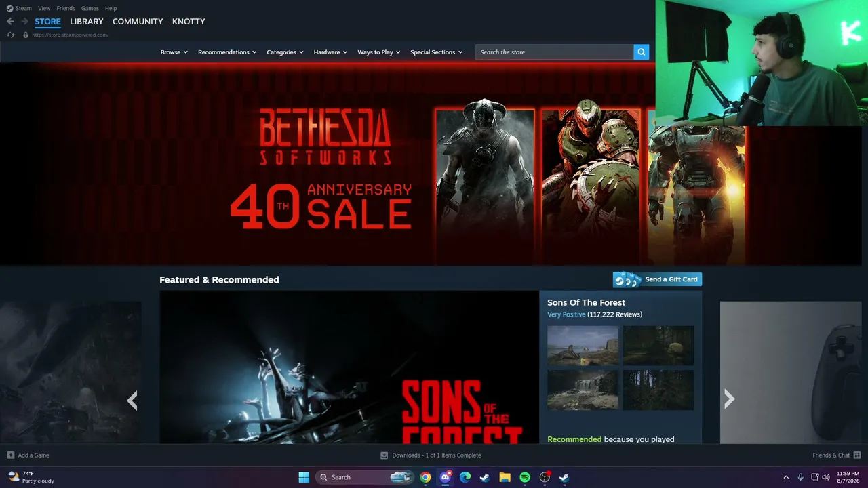The width and height of the screenshot is (868, 488).
Task: Expand the Ways to Play dropdown
Action: 379,52
